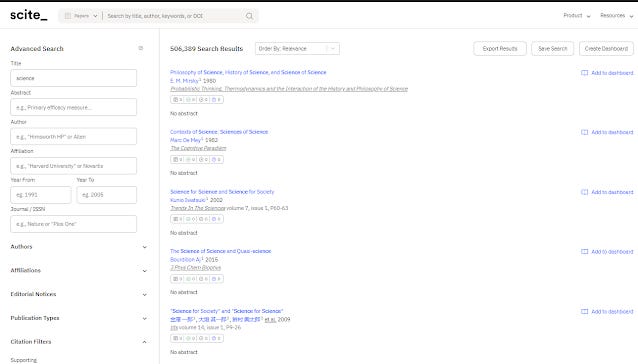Click the Affiliation input field

coord(74,166)
